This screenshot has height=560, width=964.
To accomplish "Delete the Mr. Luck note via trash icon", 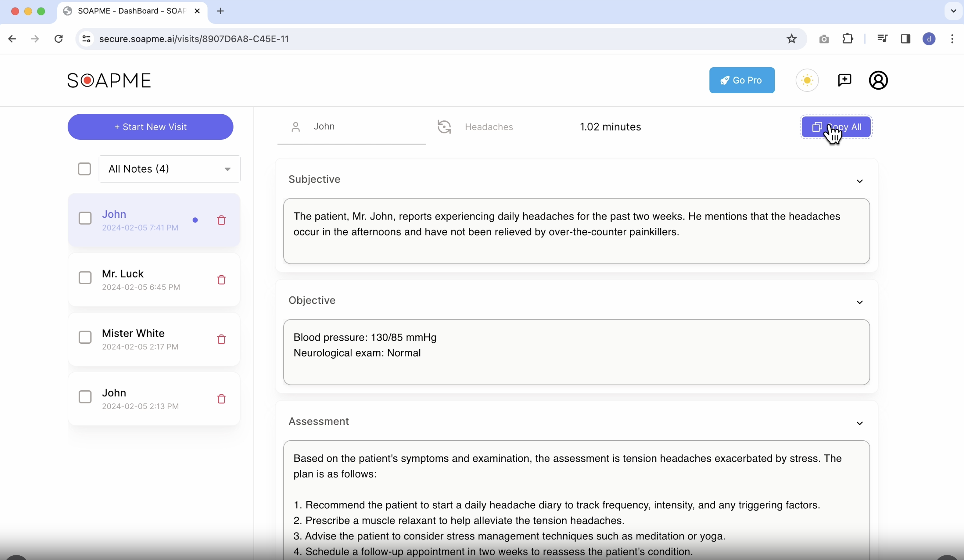I will (221, 280).
